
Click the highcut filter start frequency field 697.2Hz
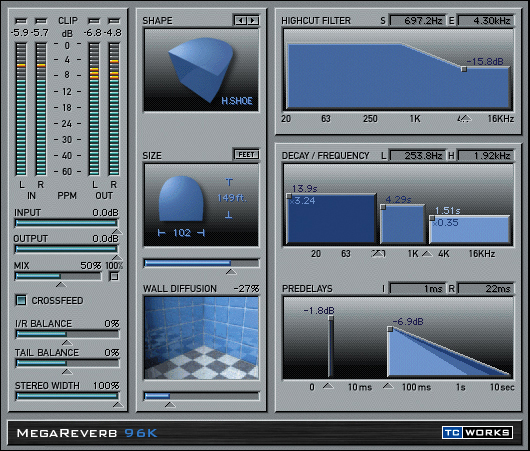click(417, 21)
